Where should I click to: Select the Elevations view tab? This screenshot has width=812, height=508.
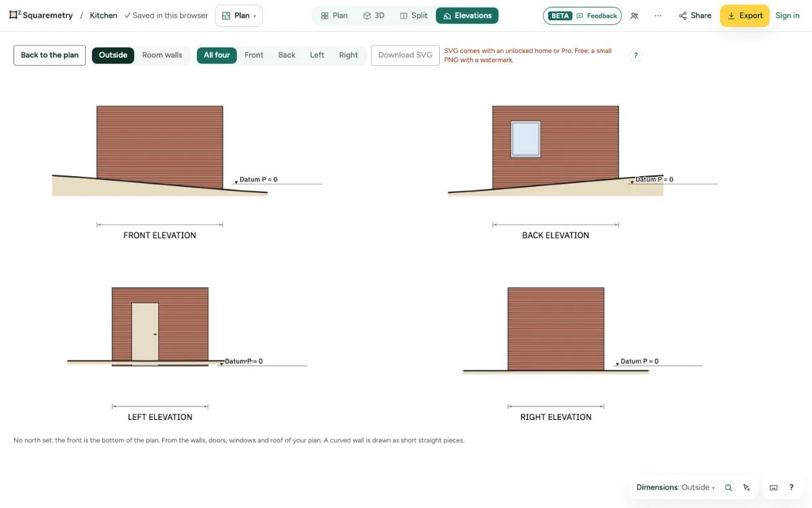467,16
